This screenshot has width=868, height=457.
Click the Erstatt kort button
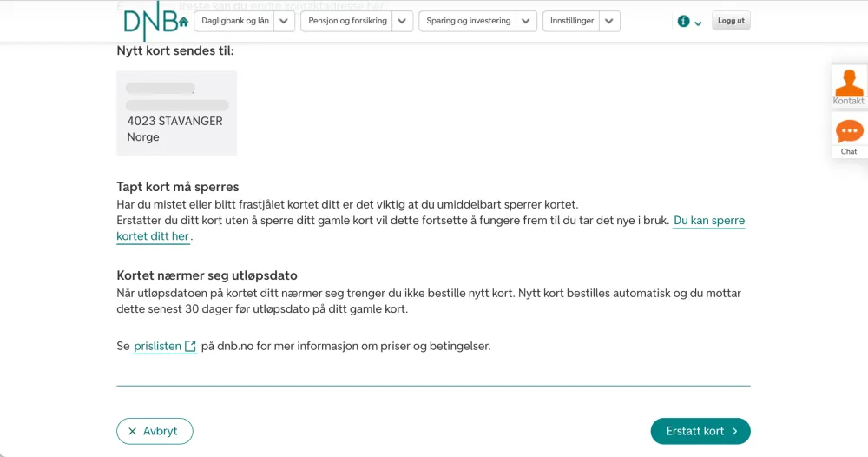coord(700,431)
